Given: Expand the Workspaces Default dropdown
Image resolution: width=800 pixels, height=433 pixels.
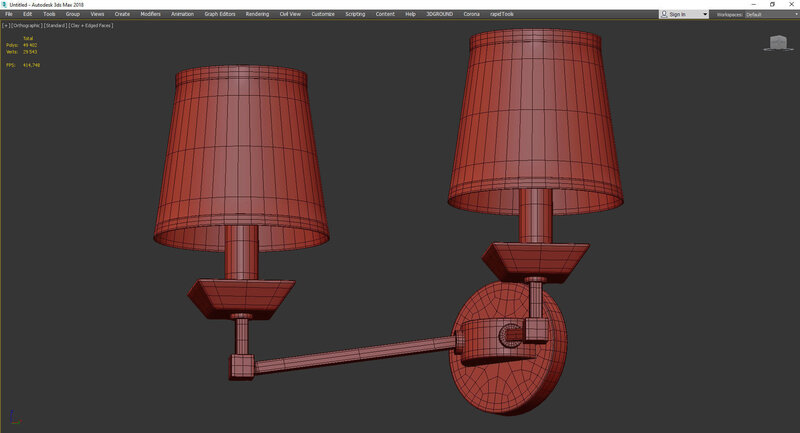Looking at the screenshot, I should [x=768, y=14].
